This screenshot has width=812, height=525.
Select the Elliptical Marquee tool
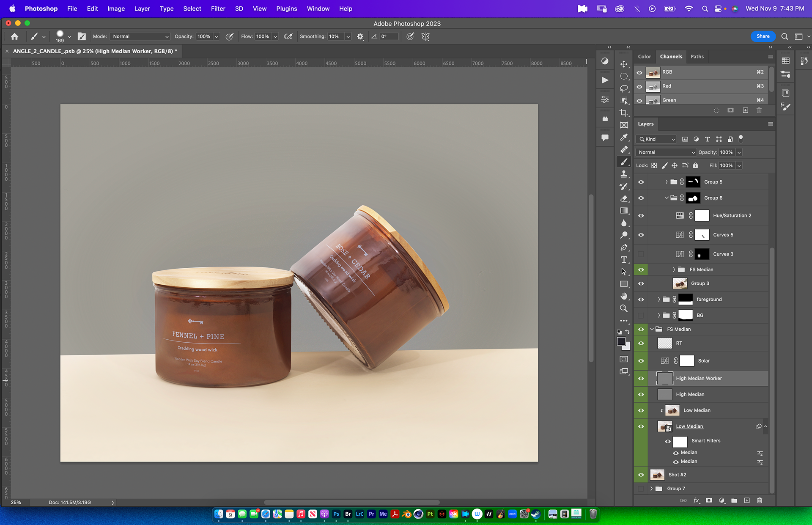click(624, 77)
